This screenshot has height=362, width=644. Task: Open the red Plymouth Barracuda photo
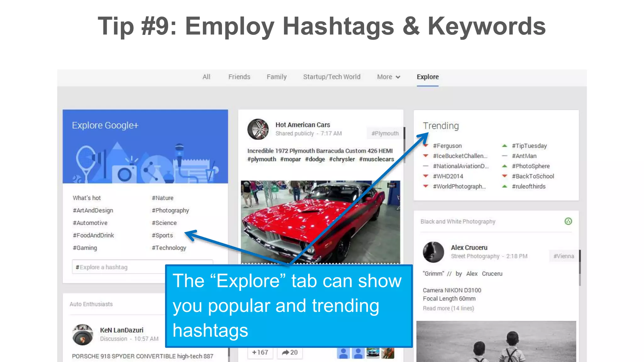tap(320, 222)
